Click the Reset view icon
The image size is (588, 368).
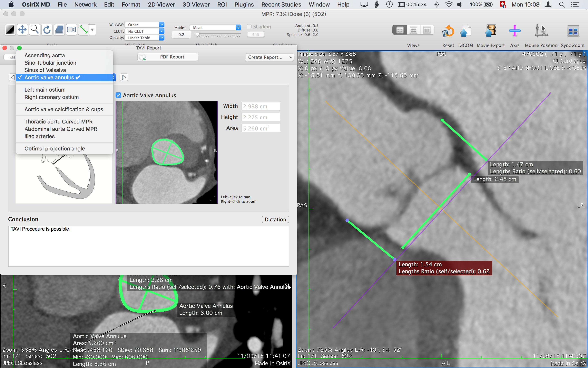(x=448, y=31)
